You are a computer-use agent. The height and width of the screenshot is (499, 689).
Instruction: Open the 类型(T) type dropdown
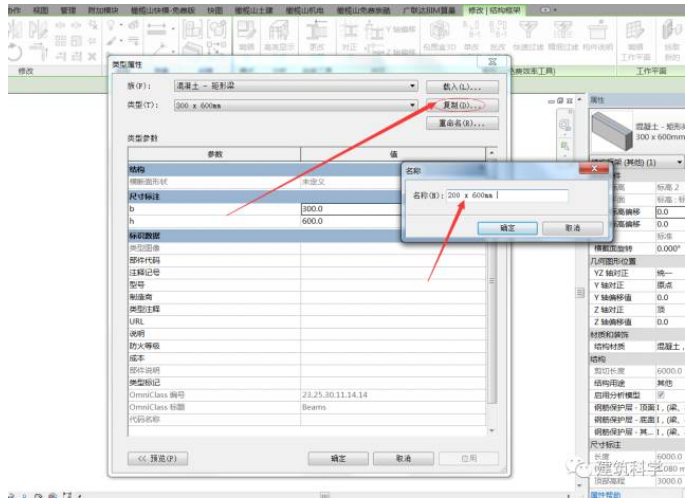(296, 105)
